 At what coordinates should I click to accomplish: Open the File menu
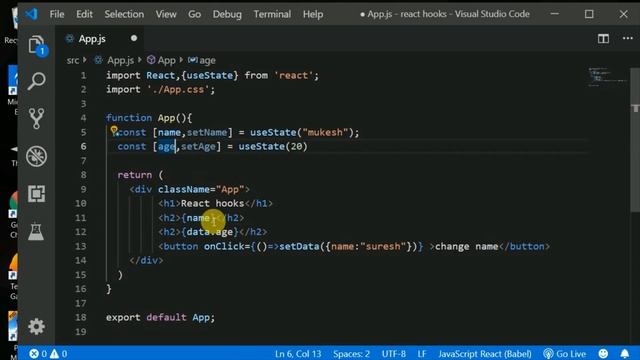tap(57, 14)
